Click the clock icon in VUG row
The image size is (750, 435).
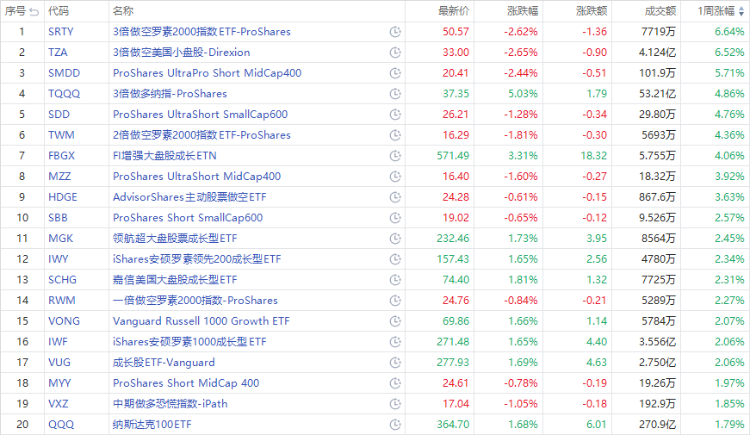coord(395,362)
